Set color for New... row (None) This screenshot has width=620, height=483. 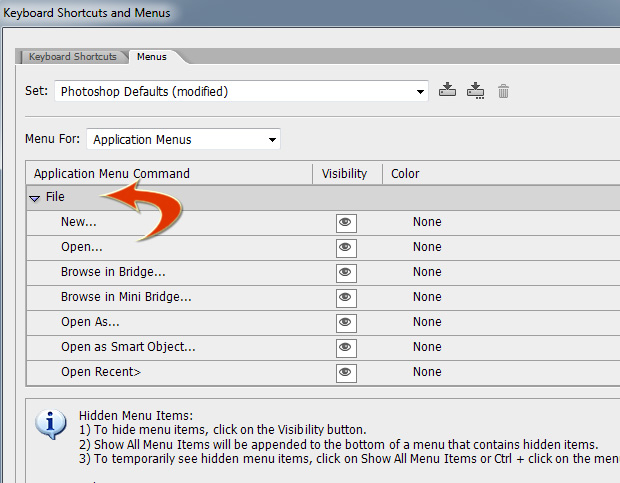tap(427, 222)
